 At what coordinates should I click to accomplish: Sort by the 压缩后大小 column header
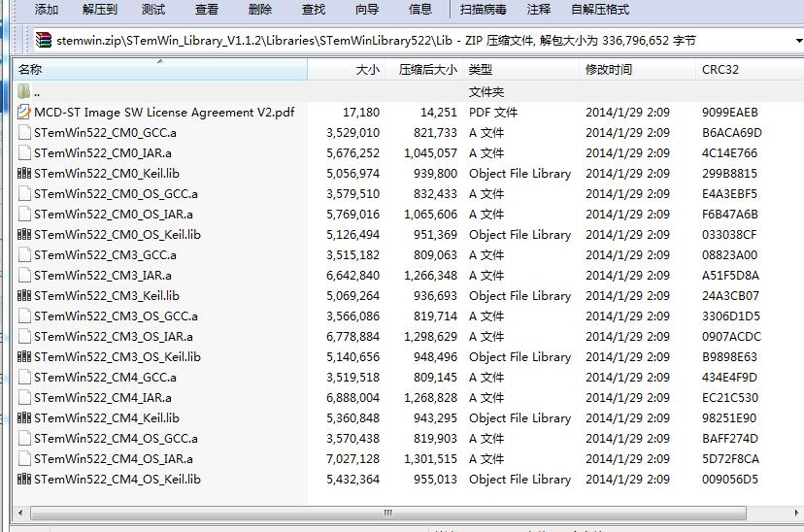(x=423, y=69)
